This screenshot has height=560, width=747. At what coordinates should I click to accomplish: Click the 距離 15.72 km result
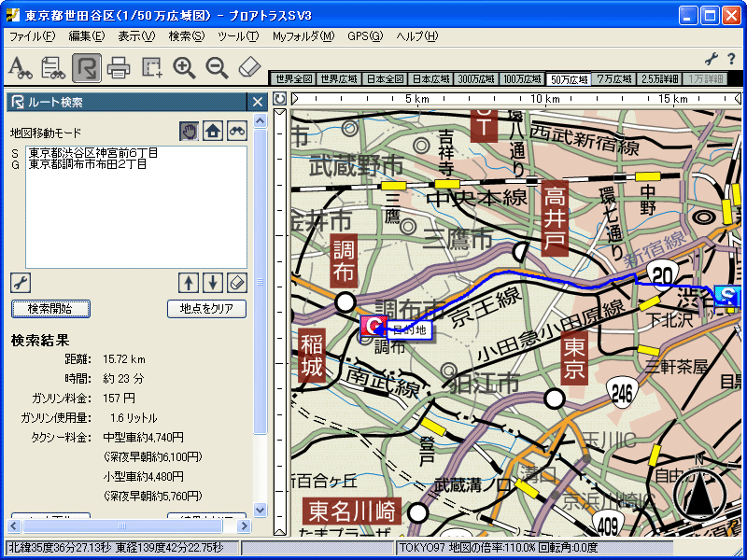coord(124,359)
